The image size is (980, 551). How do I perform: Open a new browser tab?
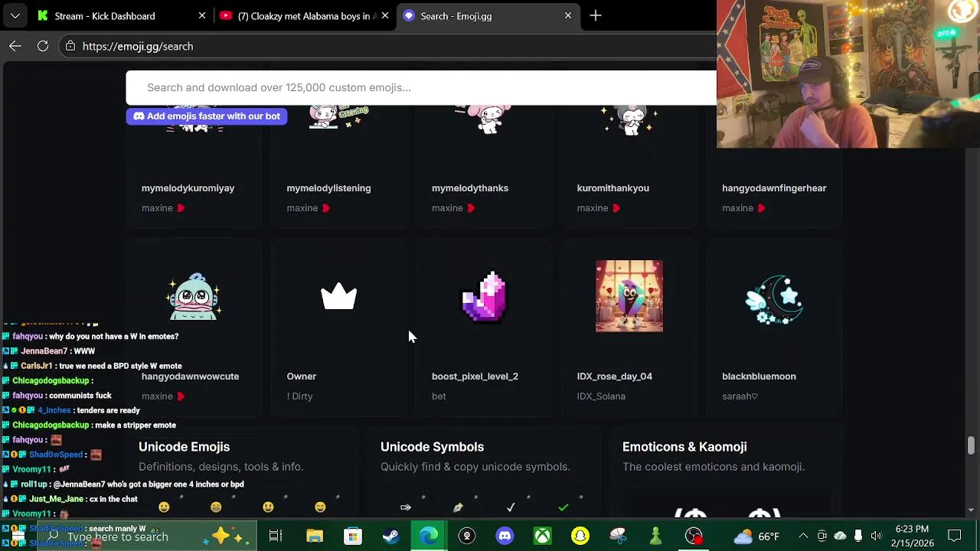pyautogui.click(x=596, y=15)
